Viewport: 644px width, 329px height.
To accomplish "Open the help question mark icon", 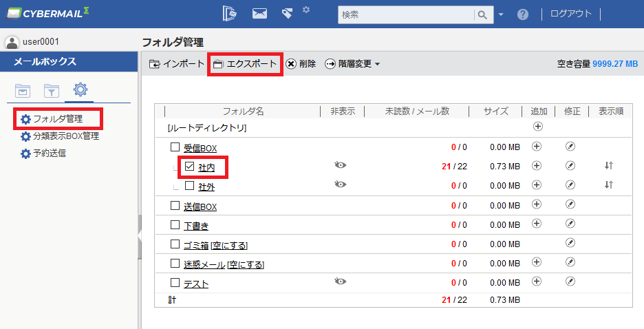I will [x=523, y=14].
